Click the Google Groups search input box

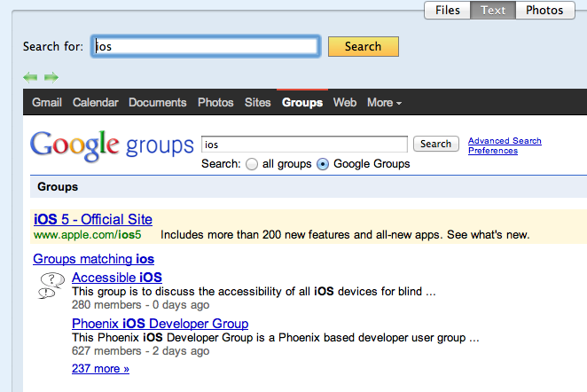(304, 144)
